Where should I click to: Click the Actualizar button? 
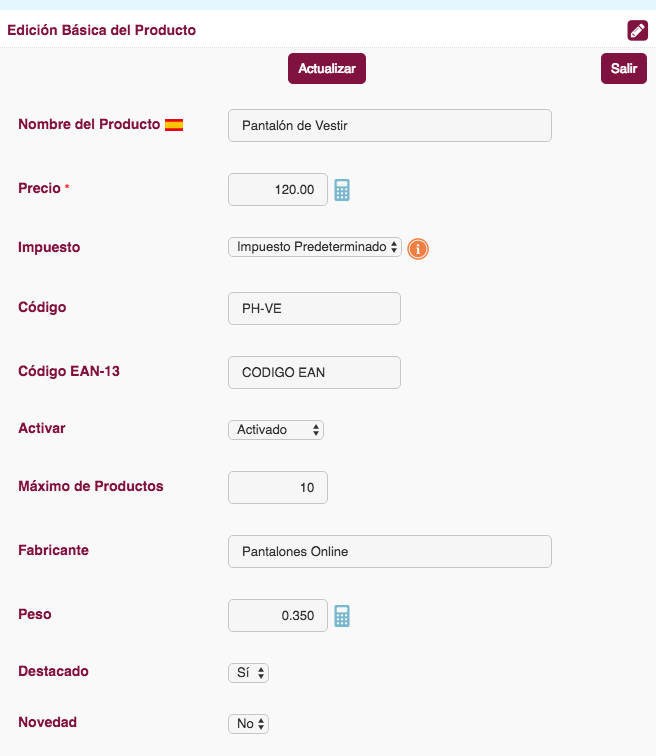pos(327,68)
